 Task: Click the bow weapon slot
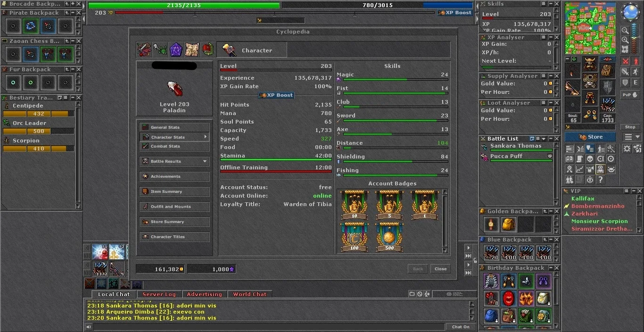pos(573,87)
